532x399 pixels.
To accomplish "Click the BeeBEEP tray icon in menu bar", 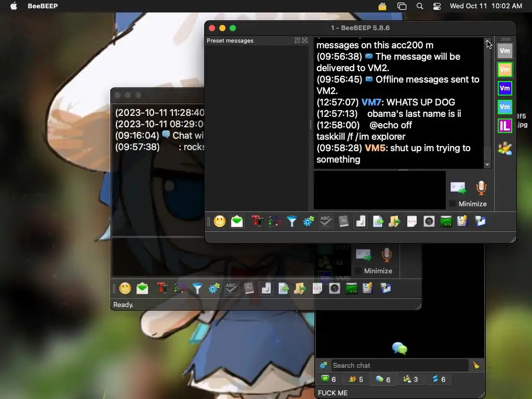I will 382,6.
